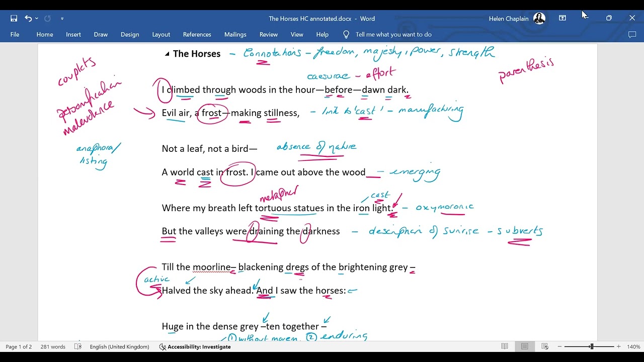Click the '281 words' word count
The width and height of the screenshot is (644, 362).
click(53, 347)
